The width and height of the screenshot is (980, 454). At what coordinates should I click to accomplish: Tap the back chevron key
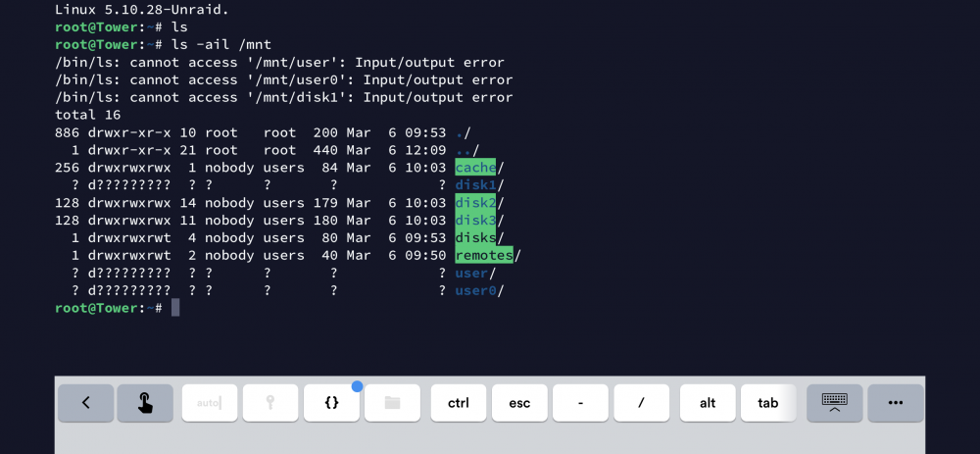(85, 403)
